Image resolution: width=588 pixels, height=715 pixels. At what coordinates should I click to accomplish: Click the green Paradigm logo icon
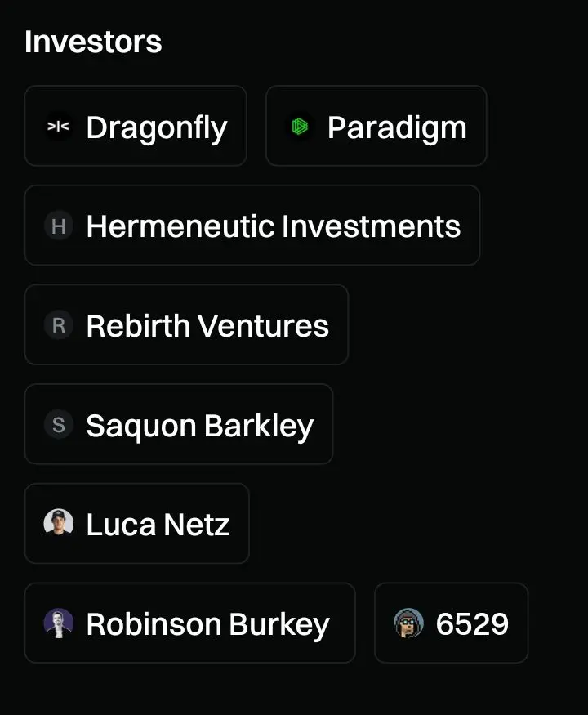tap(300, 127)
